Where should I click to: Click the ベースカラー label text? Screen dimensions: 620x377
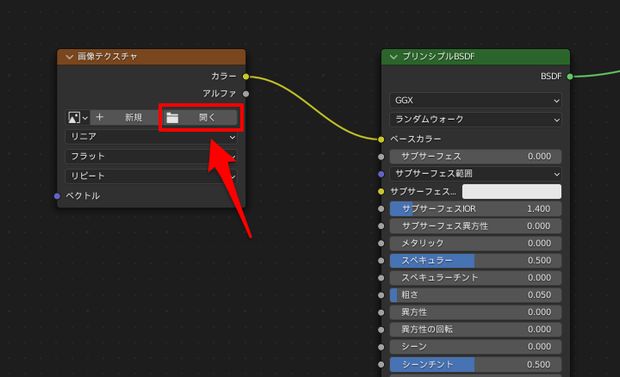click(416, 139)
